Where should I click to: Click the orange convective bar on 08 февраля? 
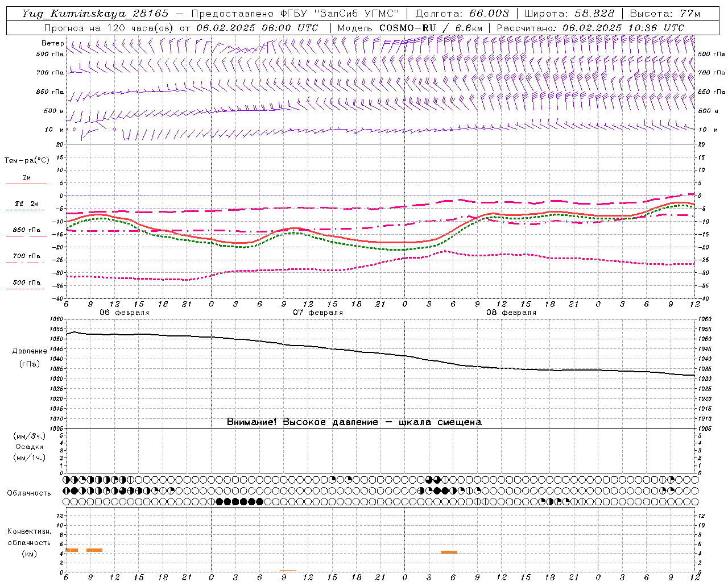click(449, 552)
